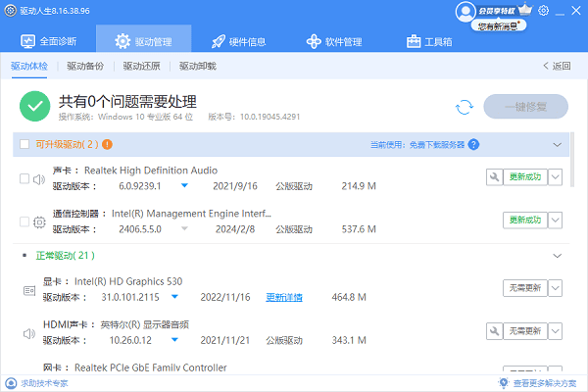The height and width of the screenshot is (392, 588).
Task: Click the 更新详情 link
Action: pyautogui.click(x=284, y=297)
